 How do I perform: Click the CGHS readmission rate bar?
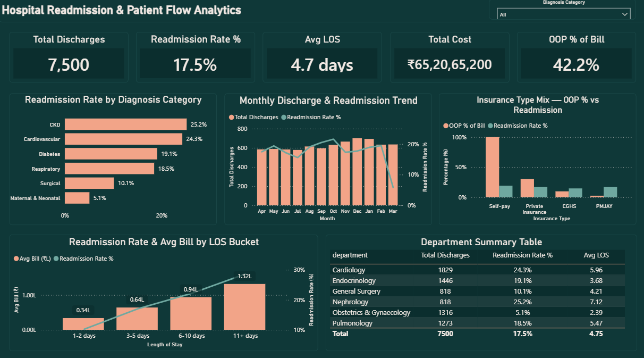(x=575, y=193)
